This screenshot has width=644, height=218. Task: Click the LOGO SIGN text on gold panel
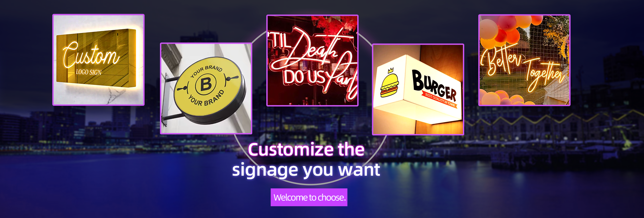[89, 72]
